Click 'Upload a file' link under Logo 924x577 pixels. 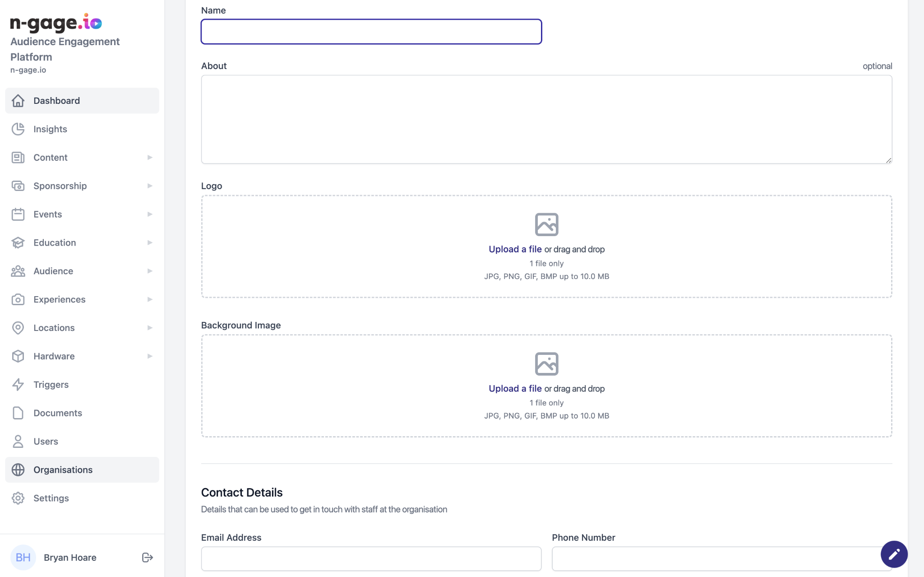pyautogui.click(x=515, y=249)
